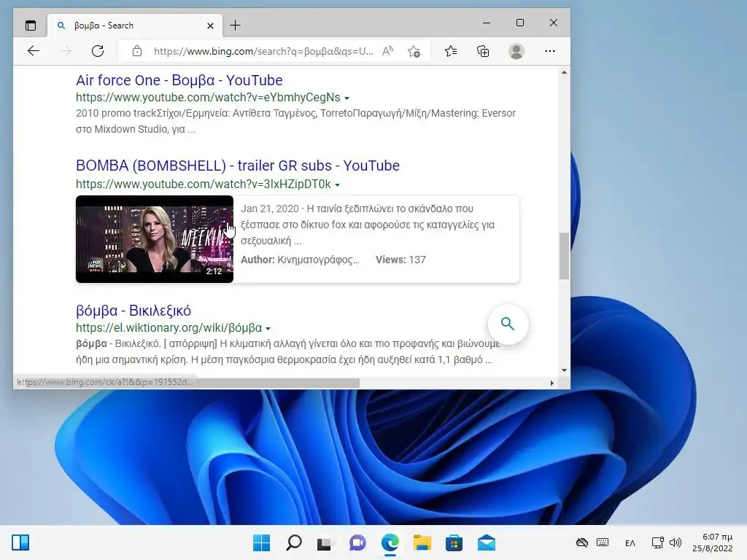Open File Explorer from taskbar
Image resolution: width=747 pixels, height=560 pixels.
[422, 542]
